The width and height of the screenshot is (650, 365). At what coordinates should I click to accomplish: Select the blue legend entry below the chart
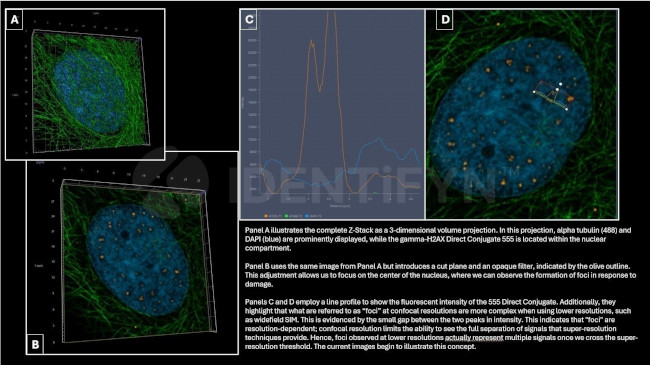pos(313,216)
